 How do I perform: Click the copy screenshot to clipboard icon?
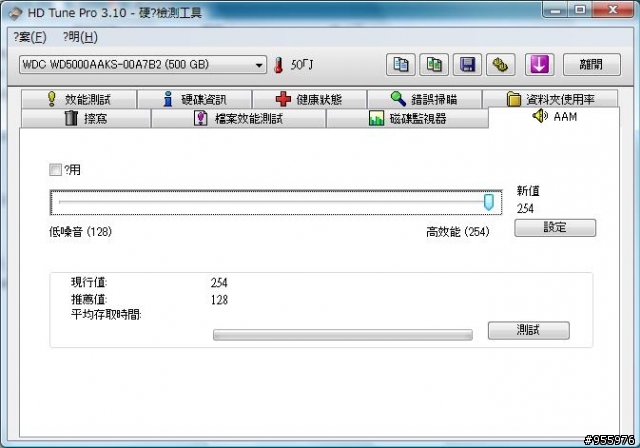click(434, 64)
